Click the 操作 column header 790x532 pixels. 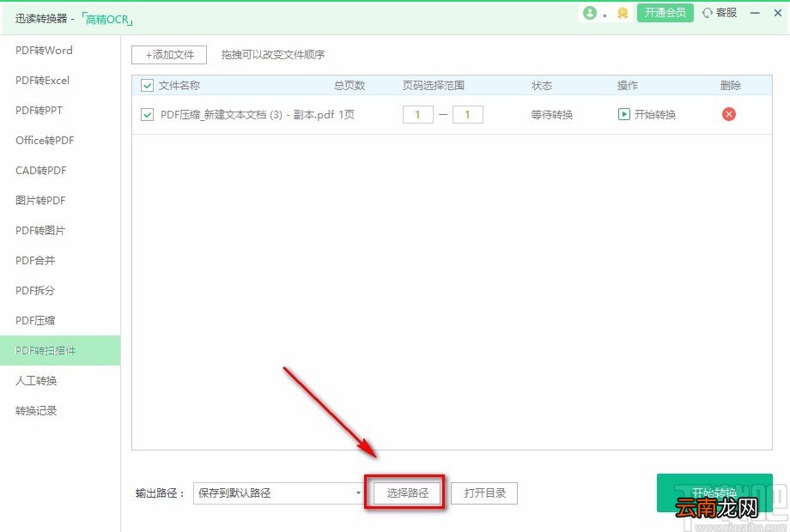point(628,86)
